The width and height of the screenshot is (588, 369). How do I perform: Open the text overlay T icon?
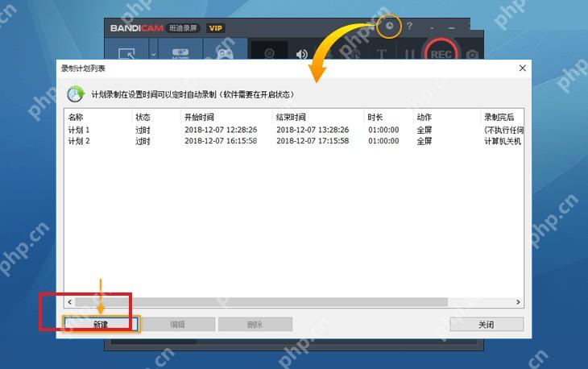click(x=381, y=54)
